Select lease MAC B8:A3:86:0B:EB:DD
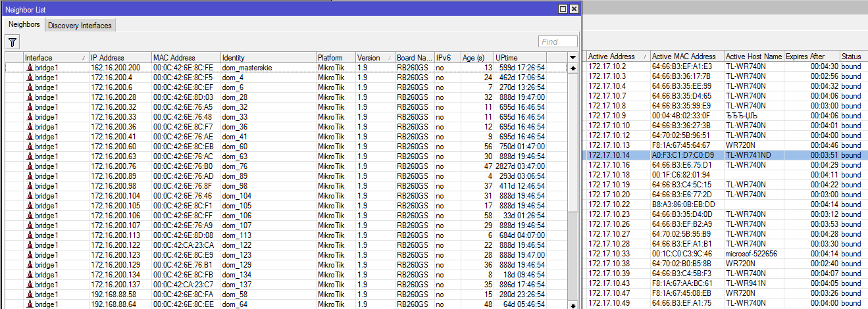This screenshot has width=868, height=309. (682, 204)
